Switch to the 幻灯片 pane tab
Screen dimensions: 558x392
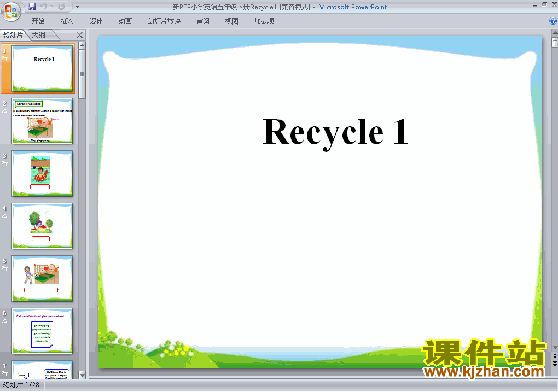13,35
